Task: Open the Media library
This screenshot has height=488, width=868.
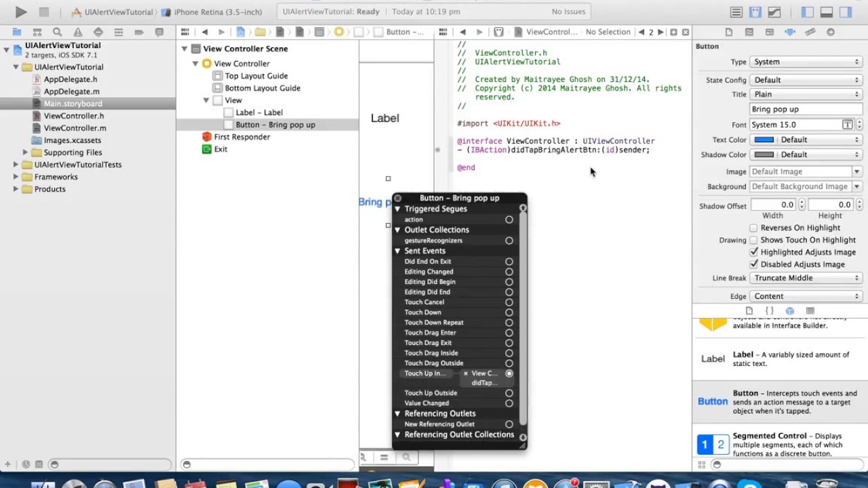Action: click(x=810, y=310)
